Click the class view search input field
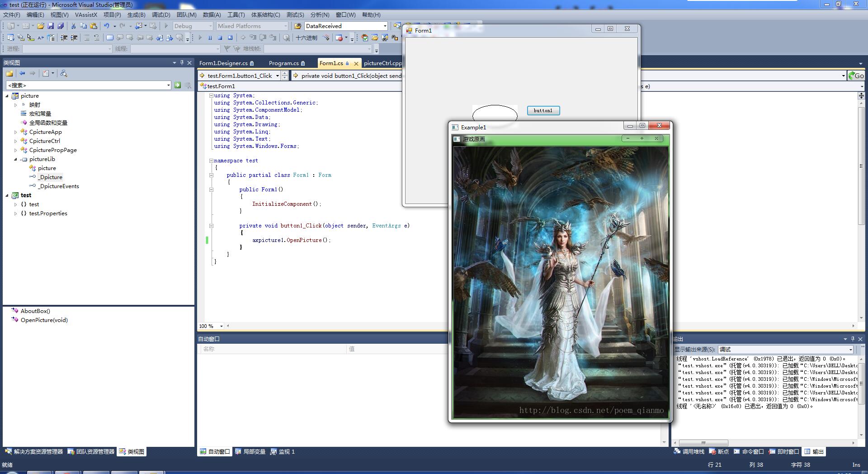The height and width of the screenshot is (474, 868). click(x=86, y=85)
